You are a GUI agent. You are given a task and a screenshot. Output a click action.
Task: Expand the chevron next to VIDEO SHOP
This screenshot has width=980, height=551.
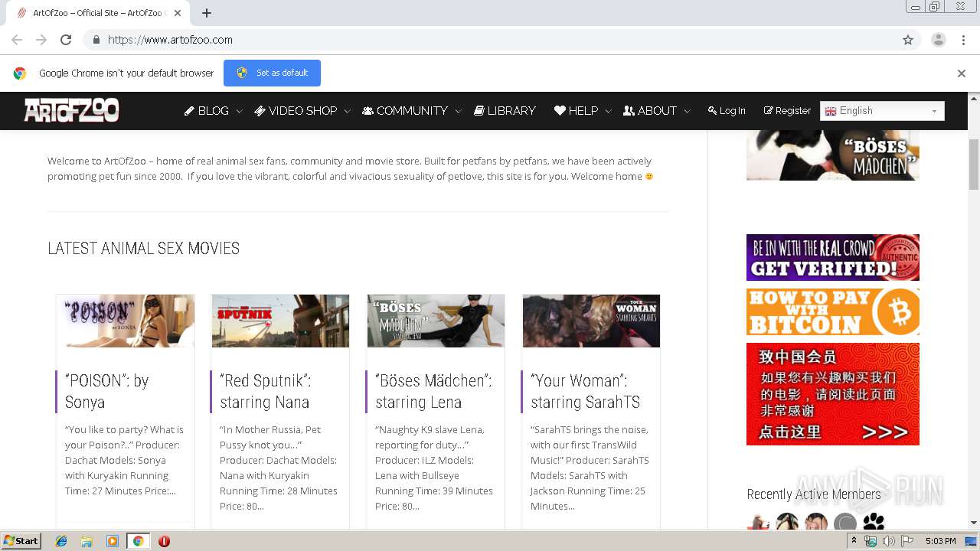[x=347, y=112]
